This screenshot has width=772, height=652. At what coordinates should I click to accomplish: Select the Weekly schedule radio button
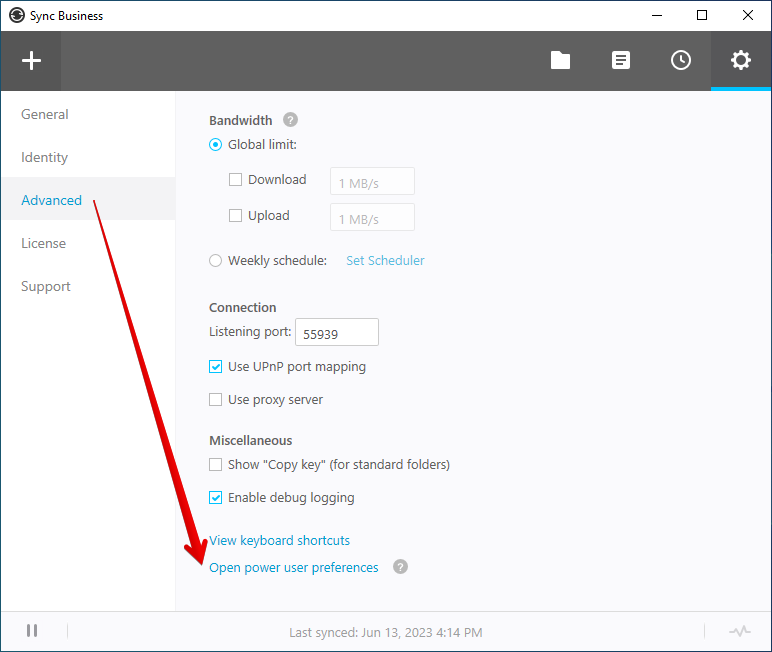click(216, 261)
